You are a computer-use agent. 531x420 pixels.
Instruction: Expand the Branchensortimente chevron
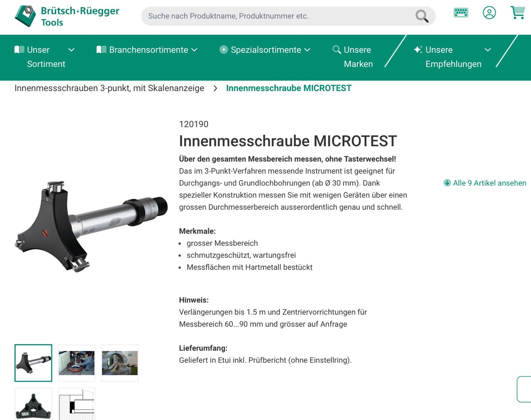(194, 50)
